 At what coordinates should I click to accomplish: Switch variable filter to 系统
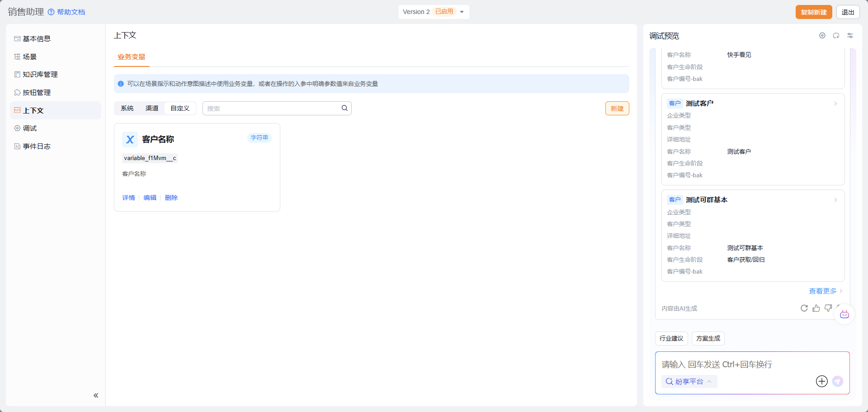[x=127, y=109]
